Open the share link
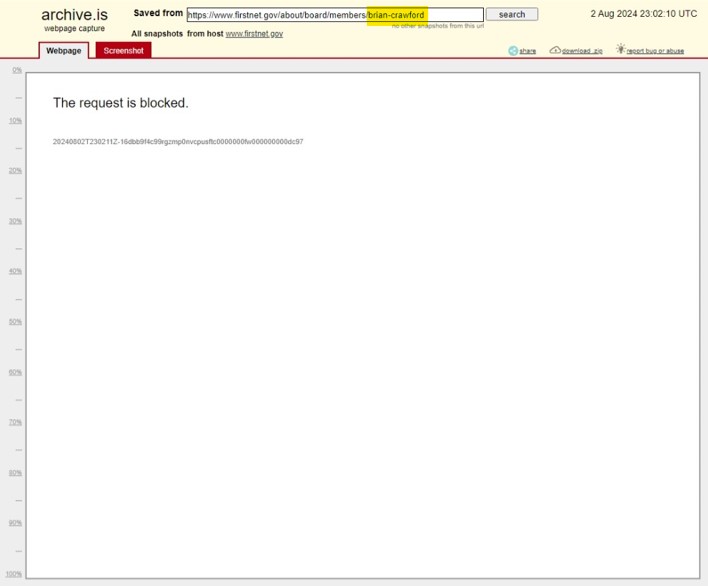The width and height of the screenshot is (708, 586). (x=527, y=51)
